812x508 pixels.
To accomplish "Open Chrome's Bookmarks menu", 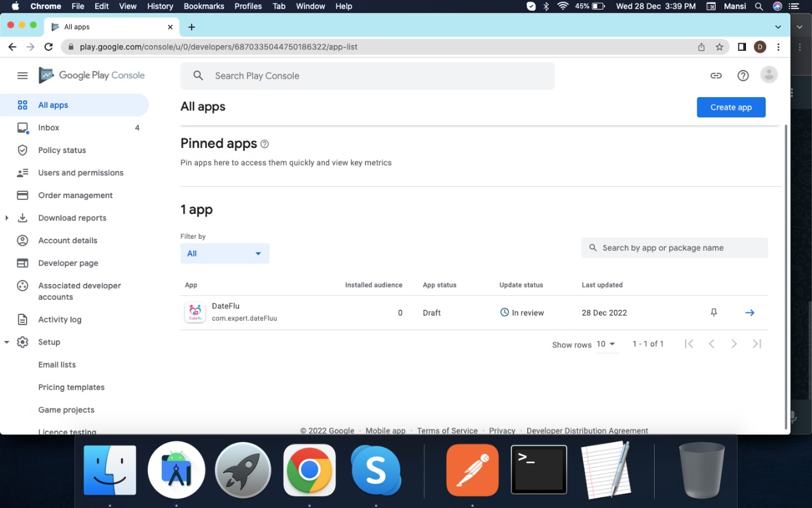I will click(x=204, y=6).
